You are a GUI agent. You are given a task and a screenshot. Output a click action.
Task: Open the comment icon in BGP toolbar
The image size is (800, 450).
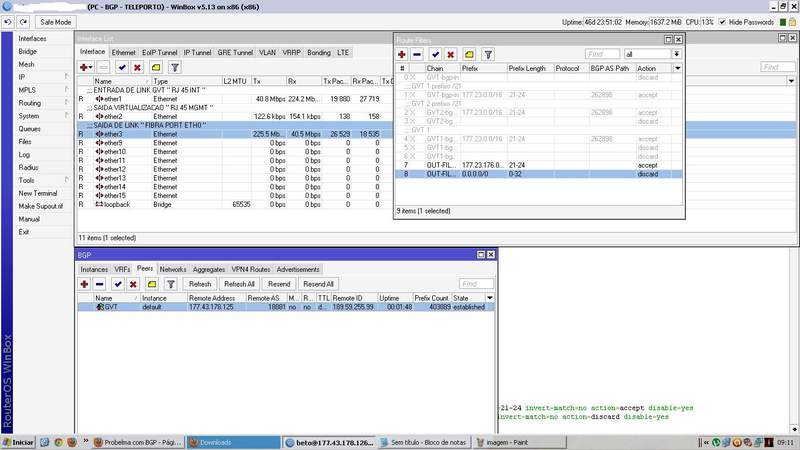[x=156, y=284]
